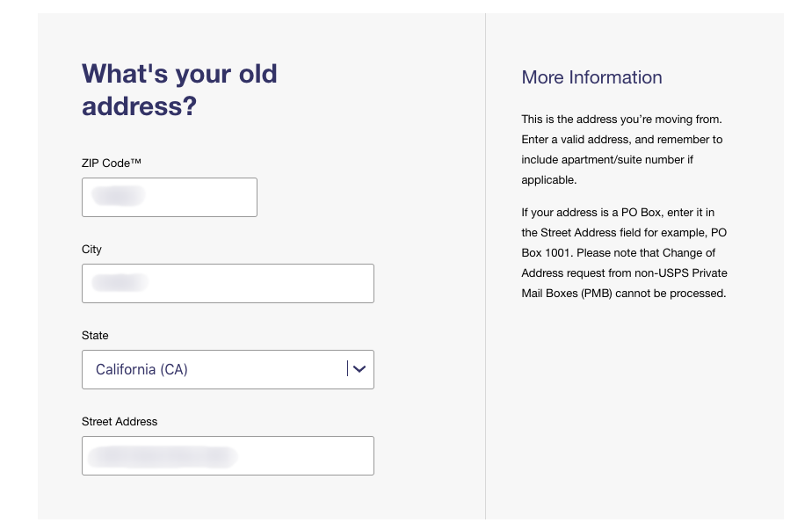Click the blurred text in Street Address field

pos(162,457)
